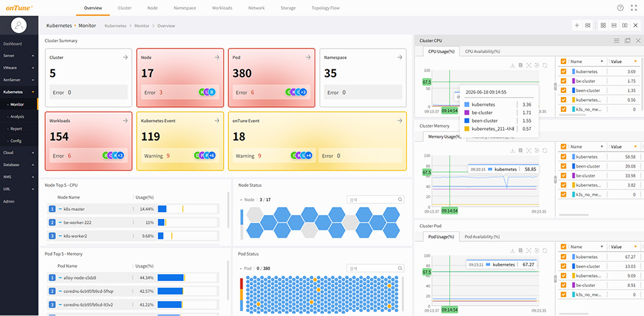Download the Cluster Pod chart data
This screenshot has height=316, width=644.
(x=513, y=250)
